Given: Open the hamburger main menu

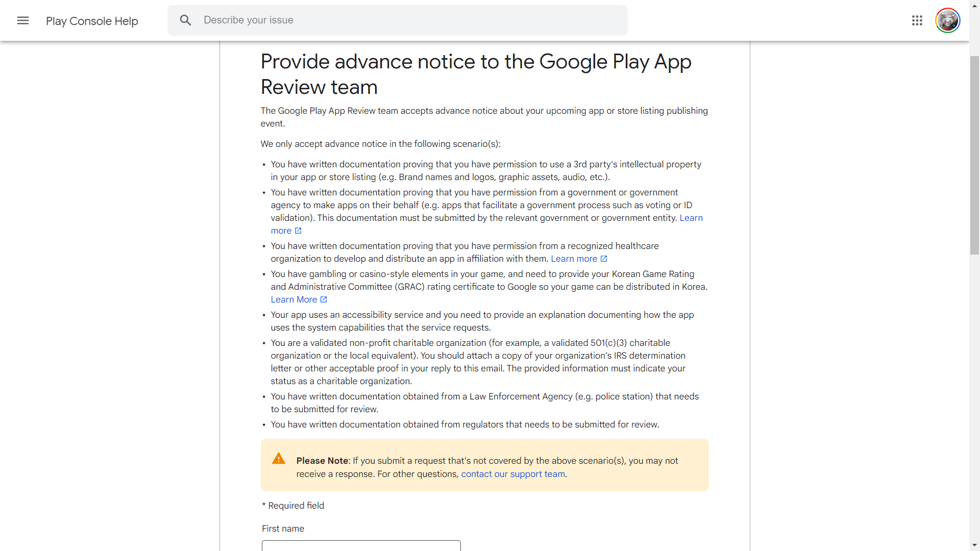Looking at the screenshot, I should tap(23, 20).
